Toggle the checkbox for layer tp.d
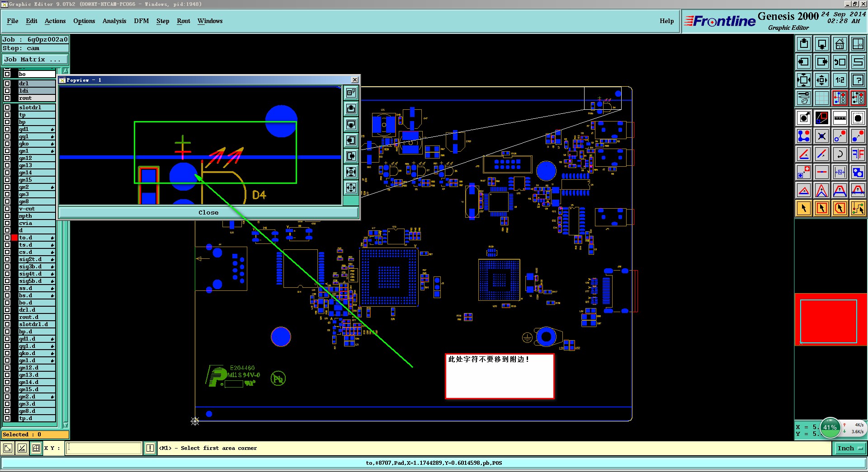The height and width of the screenshot is (472, 868). 7,418
